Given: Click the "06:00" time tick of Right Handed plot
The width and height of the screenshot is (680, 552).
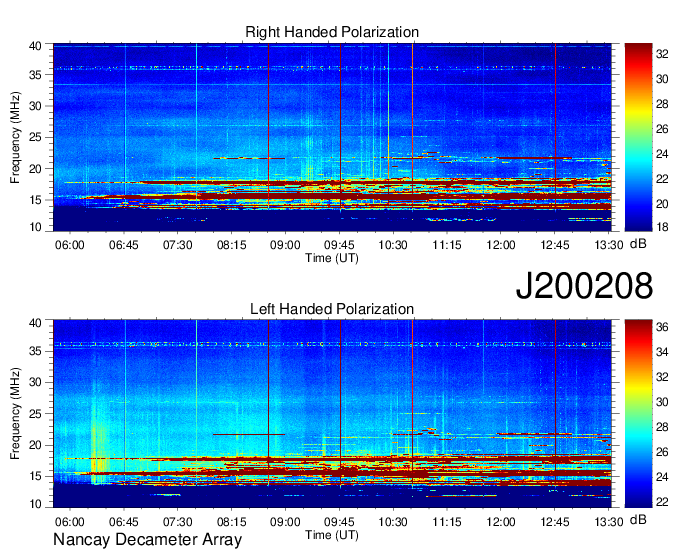Looking at the screenshot, I should pyautogui.click(x=69, y=245).
